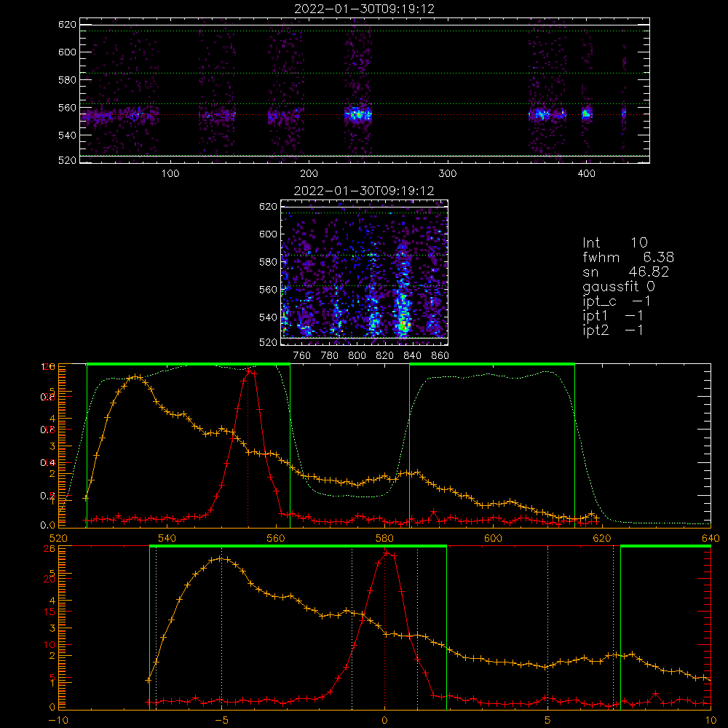The height and width of the screenshot is (728, 728).
Task: Click x-axis label 10 of bottom plot
Action: coord(711,720)
